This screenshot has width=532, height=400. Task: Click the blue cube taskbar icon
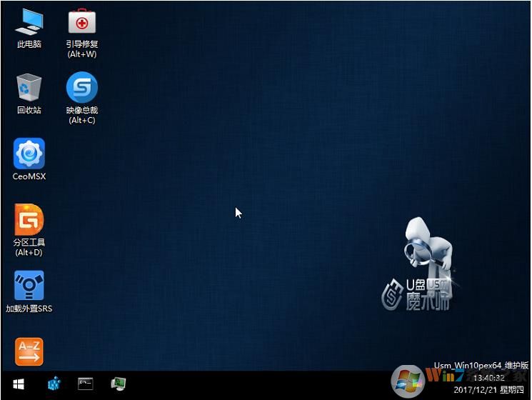pyautogui.click(x=54, y=384)
